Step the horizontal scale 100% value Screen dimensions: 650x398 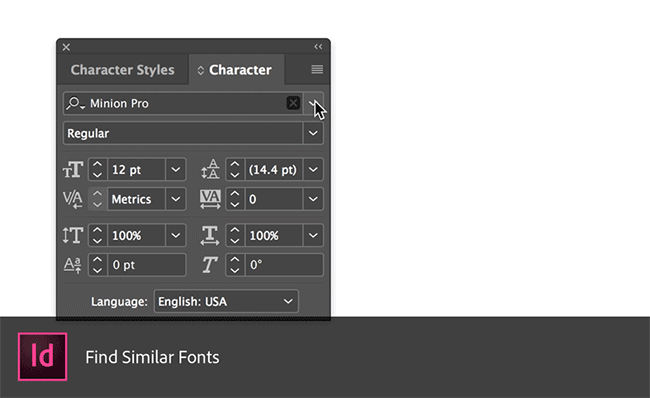tap(235, 235)
